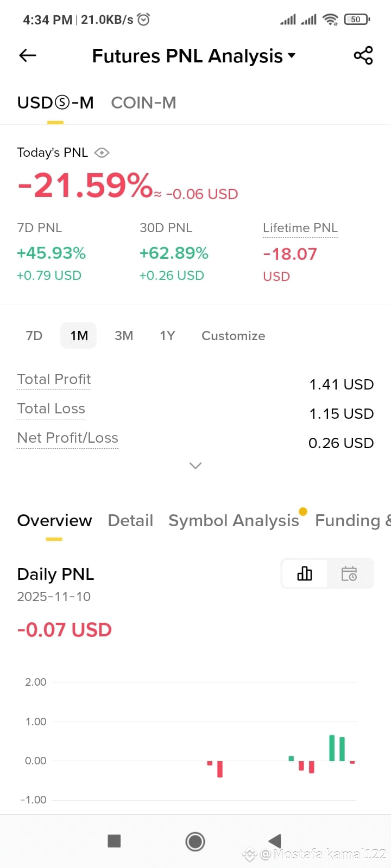391x868 pixels.
Task: Open the Detail tab
Action: point(130,521)
